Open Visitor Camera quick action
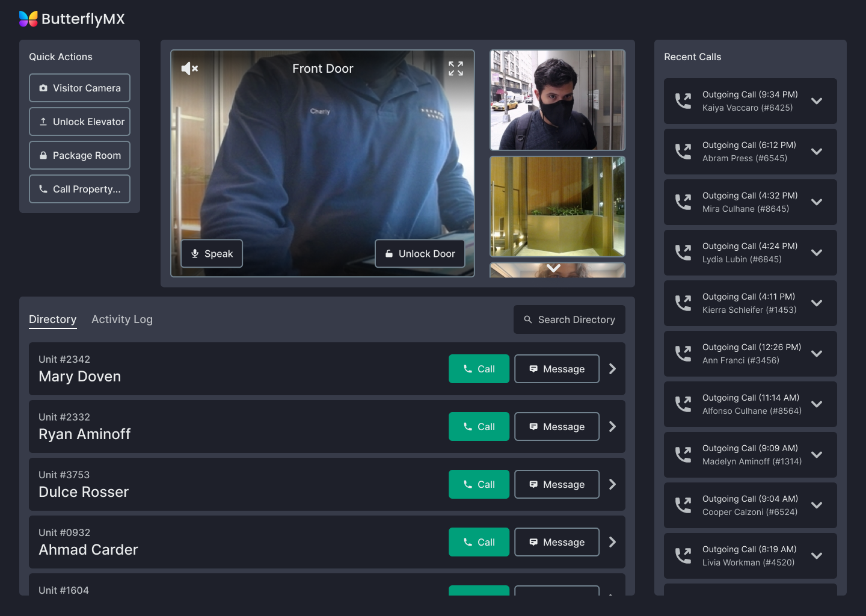The width and height of the screenshot is (866, 616). [x=79, y=88]
